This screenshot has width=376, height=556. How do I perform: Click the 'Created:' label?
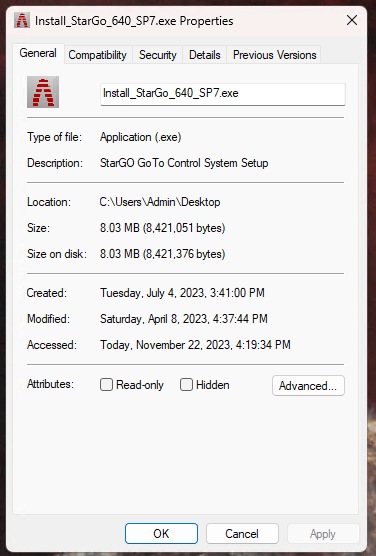pyautogui.click(x=46, y=293)
